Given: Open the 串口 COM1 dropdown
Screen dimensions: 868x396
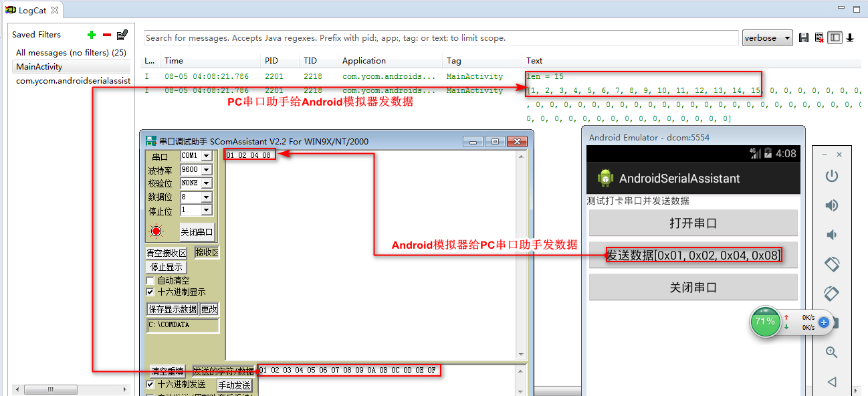Looking at the screenshot, I should tap(206, 156).
